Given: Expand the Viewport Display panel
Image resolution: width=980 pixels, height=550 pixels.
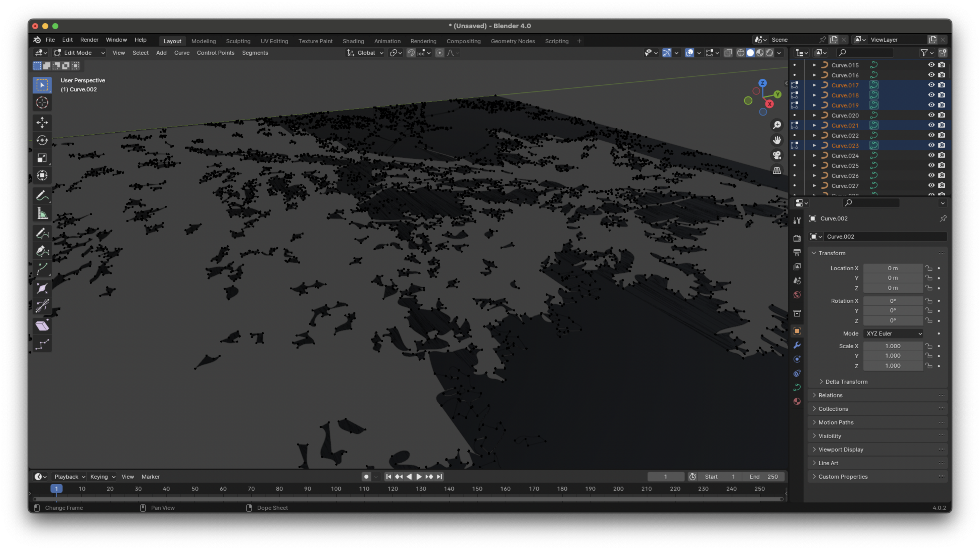Looking at the screenshot, I should [840, 449].
